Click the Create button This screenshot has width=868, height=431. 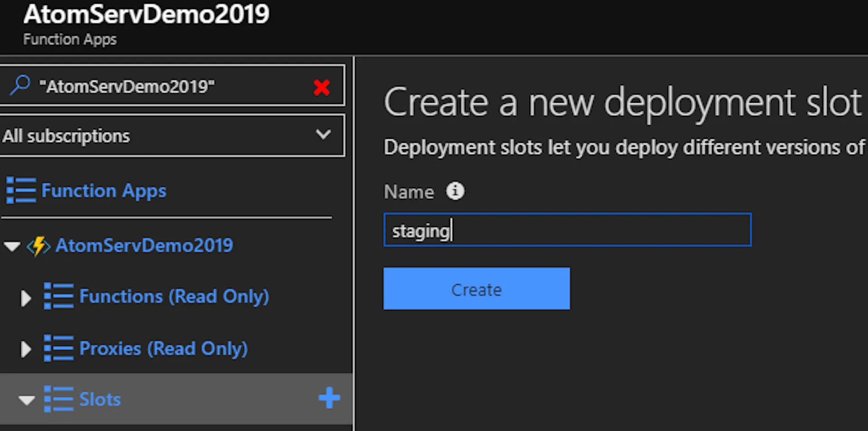(x=476, y=289)
